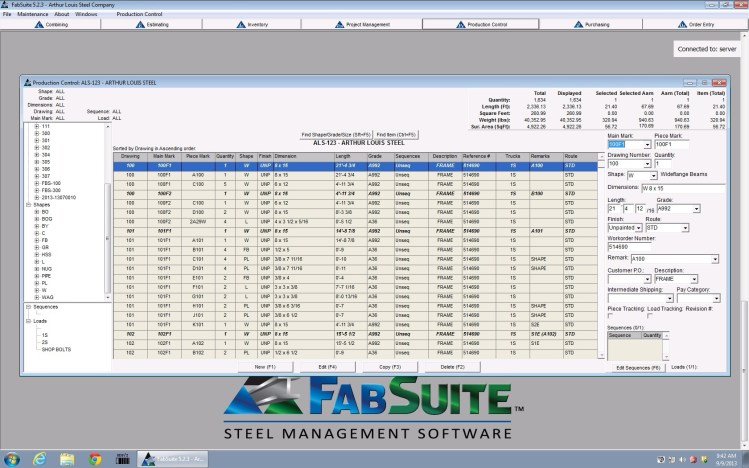The height and width of the screenshot is (468, 749).
Task: Open the Maintenance menu
Action: click(x=32, y=14)
